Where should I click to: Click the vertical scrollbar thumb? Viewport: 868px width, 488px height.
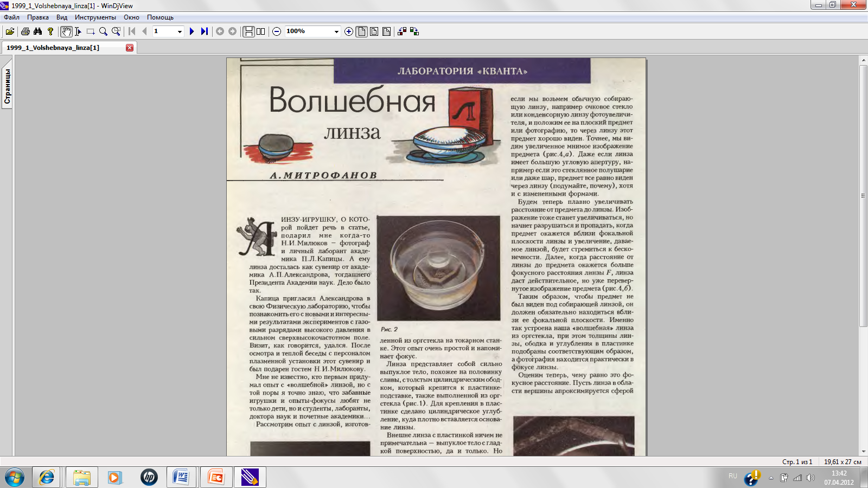point(863,196)
